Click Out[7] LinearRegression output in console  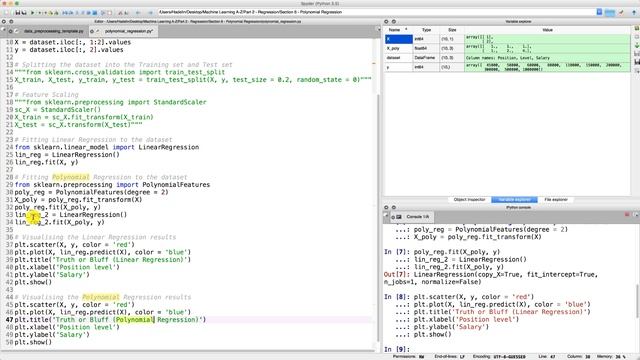click(x=491, y=278)
